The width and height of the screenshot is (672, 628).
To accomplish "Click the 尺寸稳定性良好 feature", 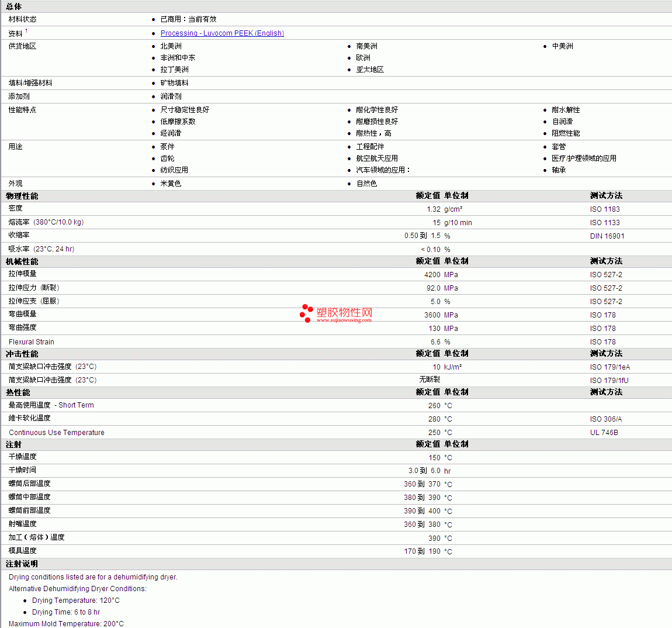I will [x=185, y=110].
